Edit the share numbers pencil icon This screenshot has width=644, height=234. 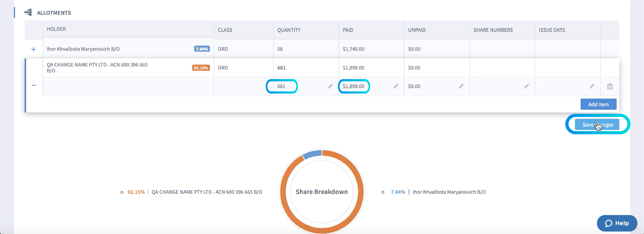(527, 86)
